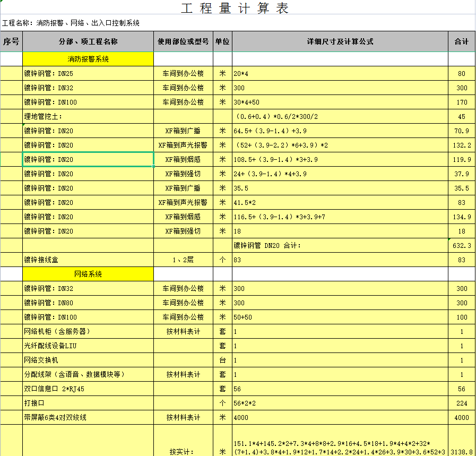Select the 详细尺寸及计算公式 header cell
Screen dimensions: 476x456
click(340, 41)
